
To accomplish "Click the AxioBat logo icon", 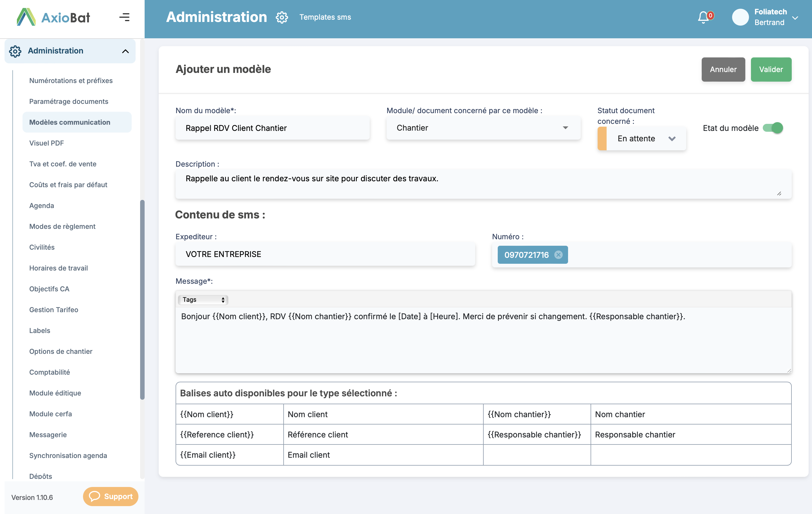I will point(26,17).
